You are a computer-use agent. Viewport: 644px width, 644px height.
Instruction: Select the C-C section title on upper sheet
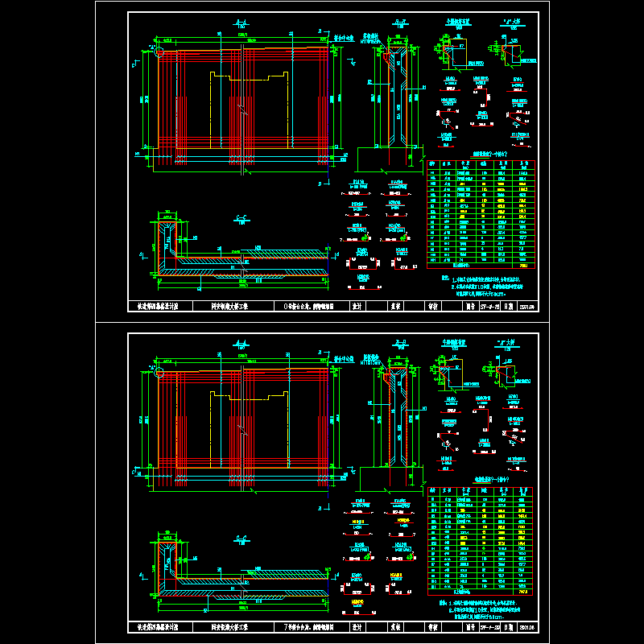pyautogui.click(x=242, y=220)
